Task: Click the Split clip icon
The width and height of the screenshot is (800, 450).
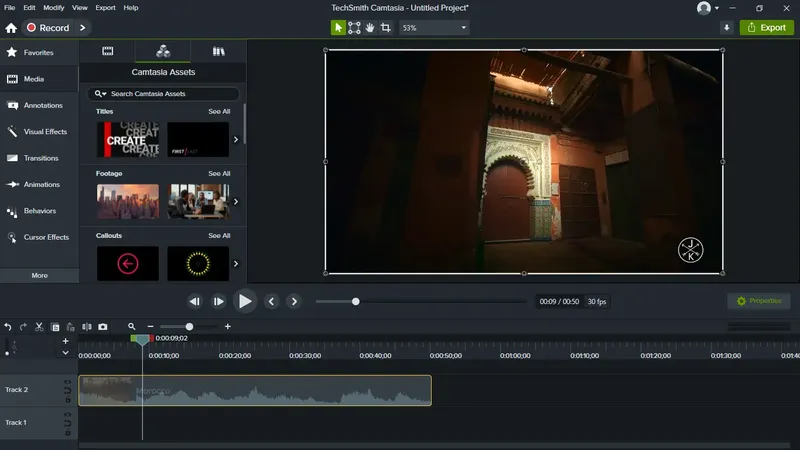Action: [x=87, y=327]
